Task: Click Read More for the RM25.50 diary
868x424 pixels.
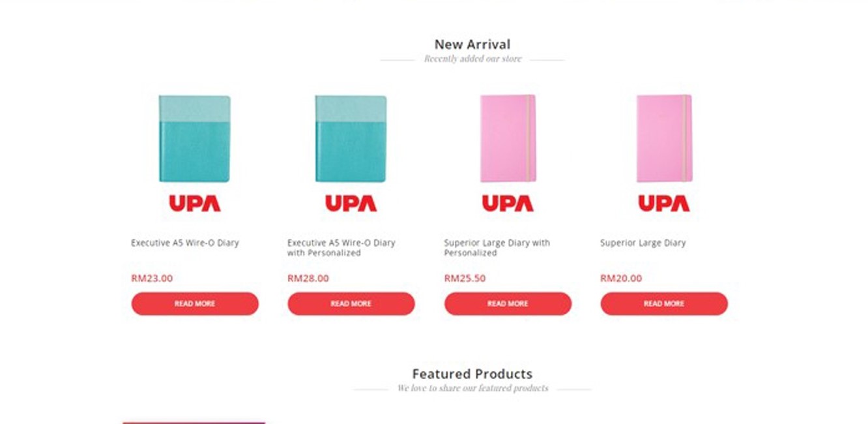Action: pos(508,303)
